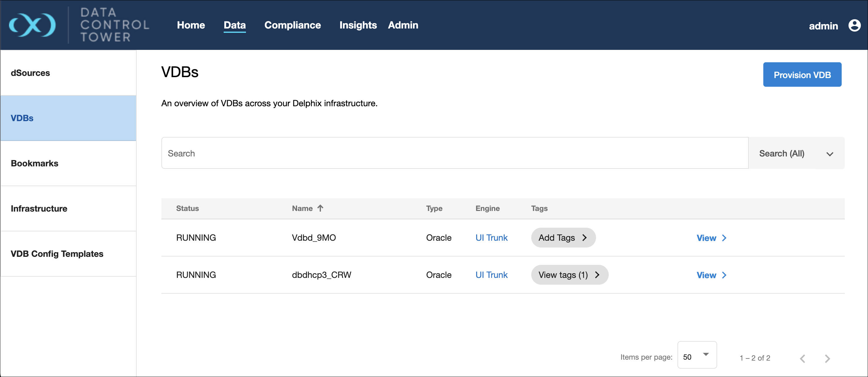Image resolution: width=868 pixels, height=377 pixels.
Task: Click chevron next to dbdhcp3_CRW View
Action: pos(724,275)
